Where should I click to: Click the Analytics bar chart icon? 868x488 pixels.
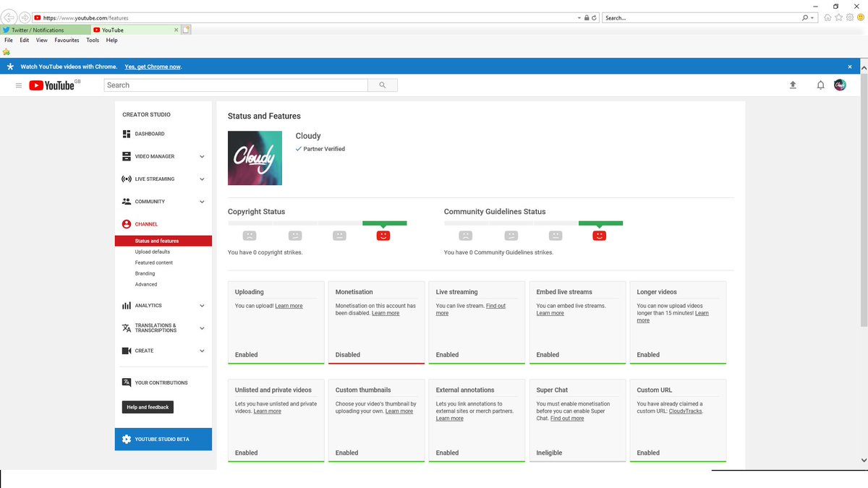pyautogui.click(x=127, y=306)
